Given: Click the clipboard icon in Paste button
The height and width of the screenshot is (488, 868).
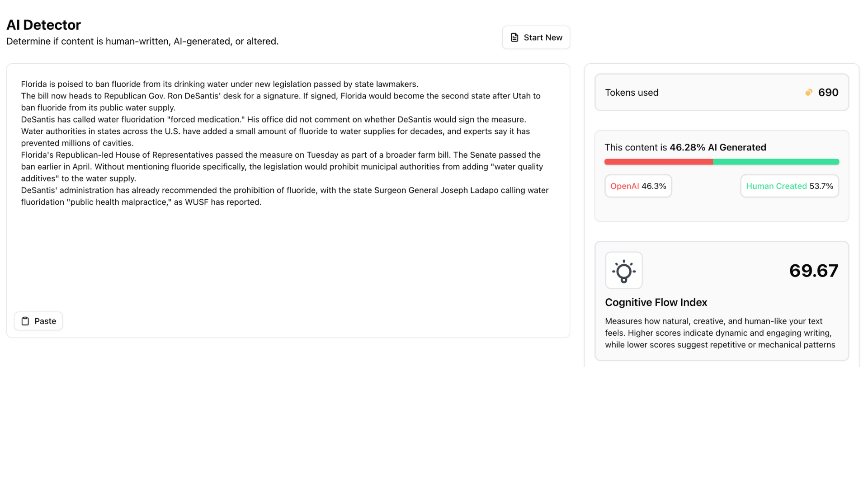Looking at the screenshot, I should (25, 321).
